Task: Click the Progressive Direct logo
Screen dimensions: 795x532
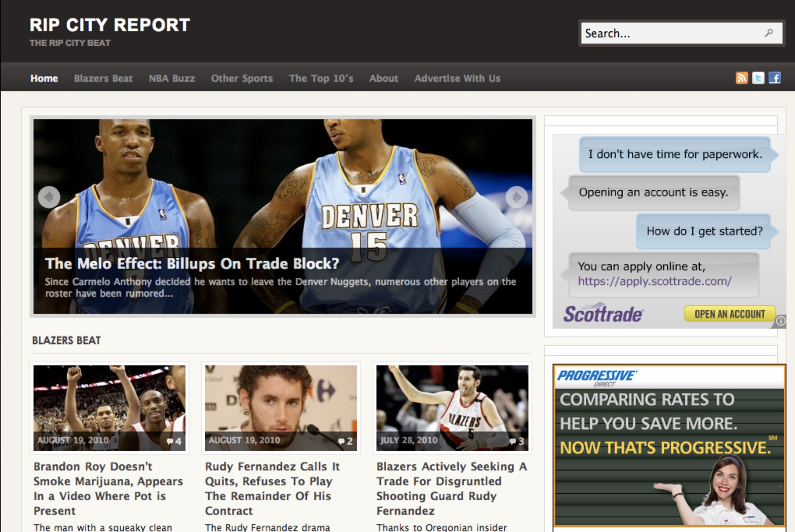Action: 597,378
